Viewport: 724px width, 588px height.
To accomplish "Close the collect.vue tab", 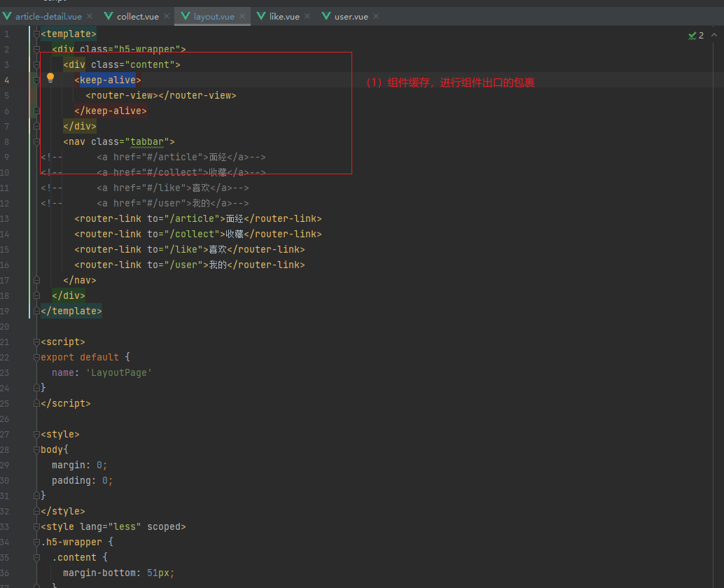I will click(167, 16).
